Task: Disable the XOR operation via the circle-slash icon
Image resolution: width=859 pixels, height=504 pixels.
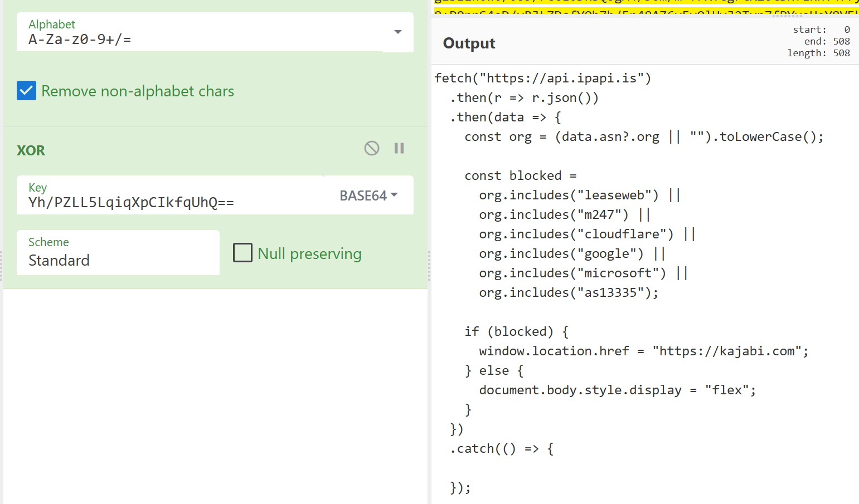Action: 372,148
